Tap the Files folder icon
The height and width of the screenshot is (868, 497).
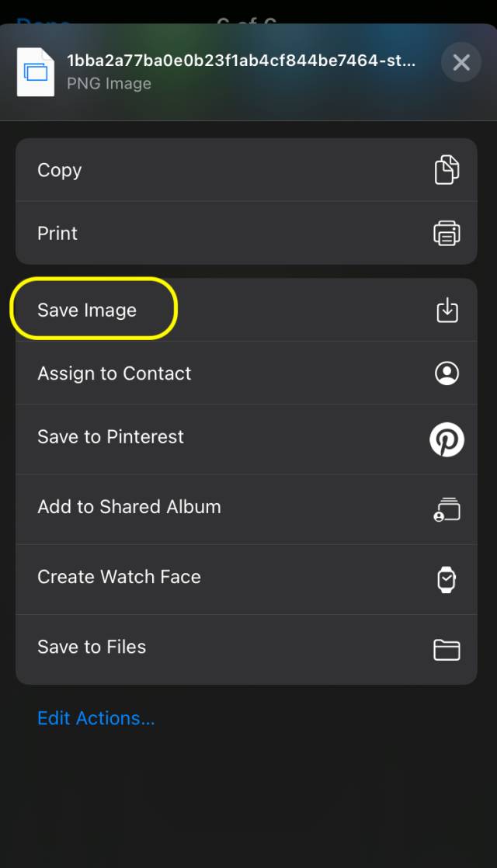tap(447, 649)
